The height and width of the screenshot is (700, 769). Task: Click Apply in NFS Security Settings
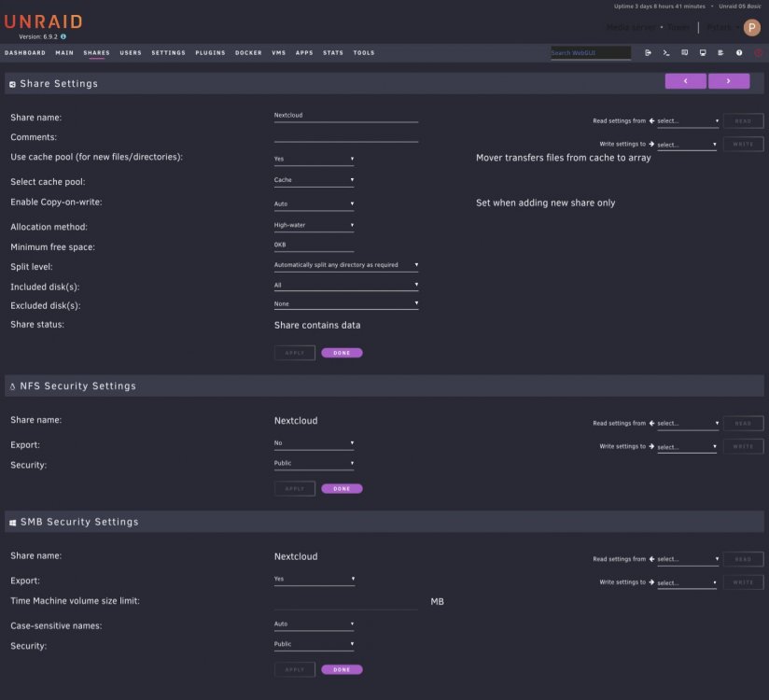click(x=295, y=488)
